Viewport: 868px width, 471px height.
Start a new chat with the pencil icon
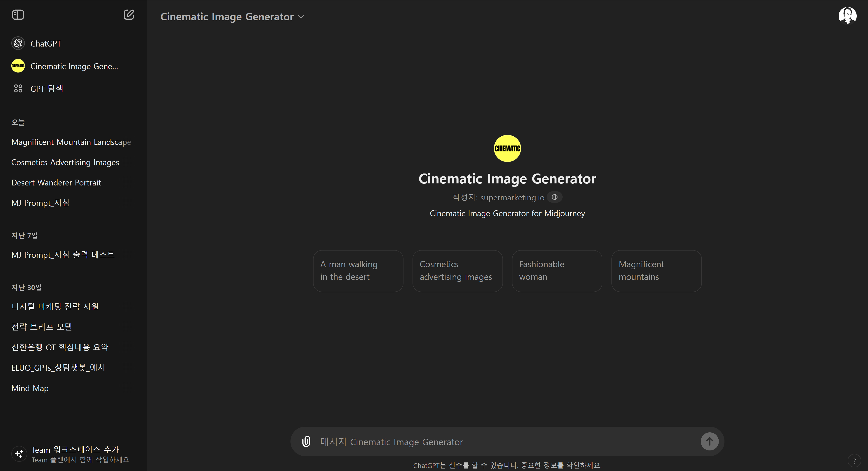129,15
